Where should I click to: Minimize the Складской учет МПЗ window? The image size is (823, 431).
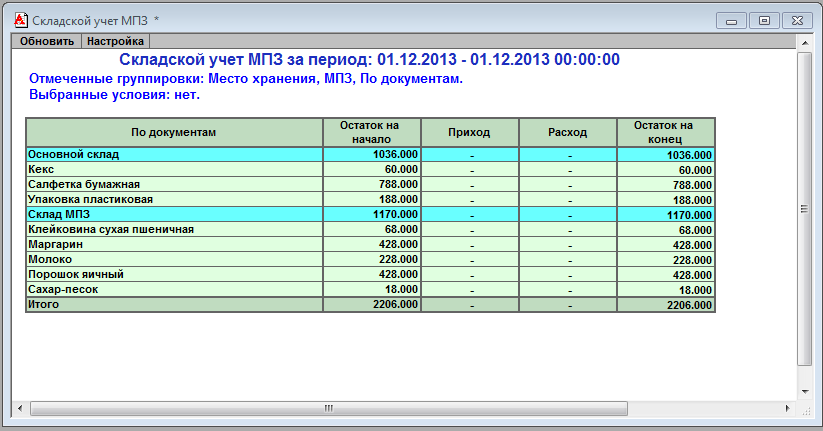731,21
